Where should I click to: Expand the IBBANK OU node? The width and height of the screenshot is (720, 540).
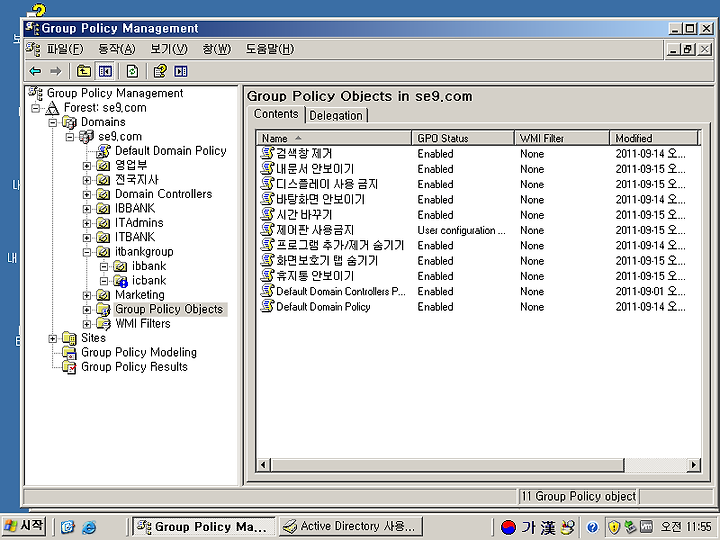86,209
